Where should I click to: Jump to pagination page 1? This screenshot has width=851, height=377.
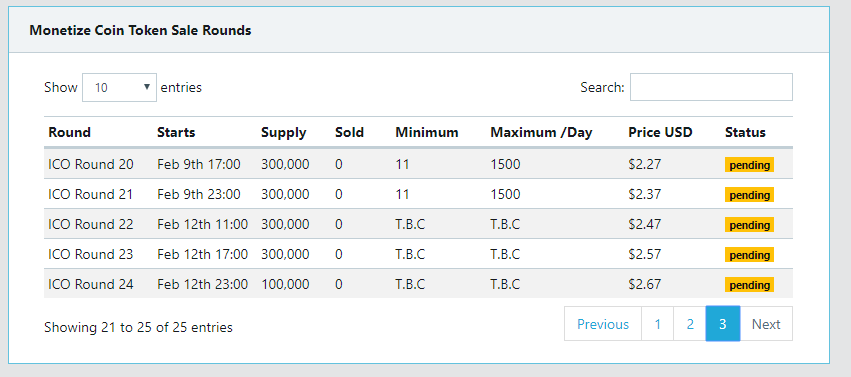click(x=657, y=324)
